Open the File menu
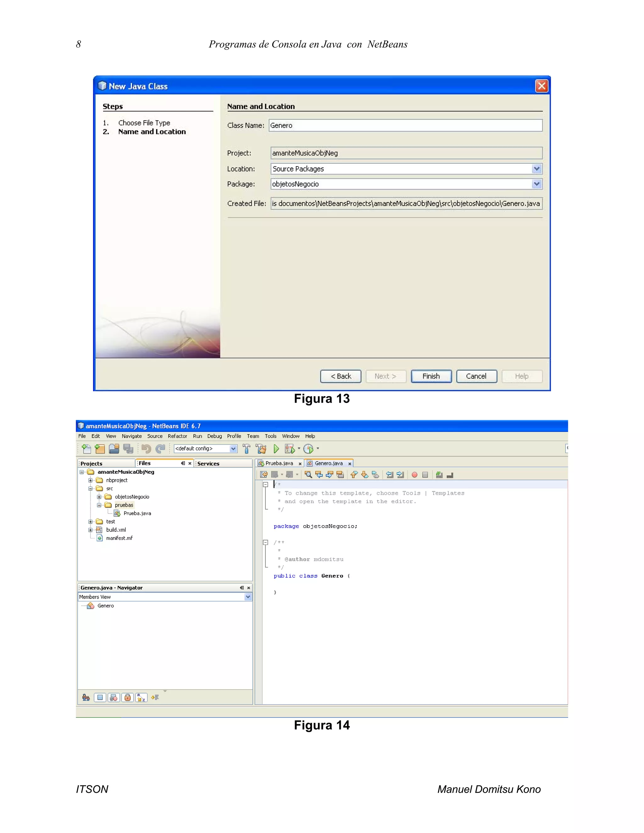Image resolution: width=644 pixels, height=833 pixels. (x=82, y=436)
